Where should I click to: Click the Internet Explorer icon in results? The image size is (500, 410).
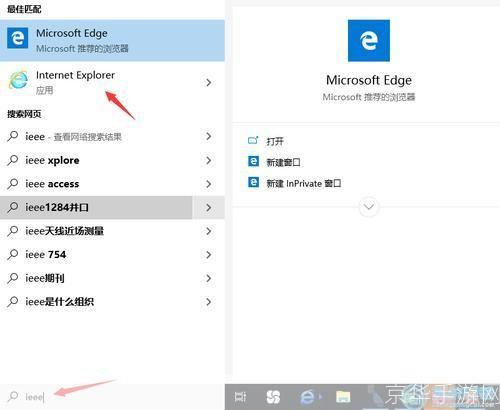point(18,80)
